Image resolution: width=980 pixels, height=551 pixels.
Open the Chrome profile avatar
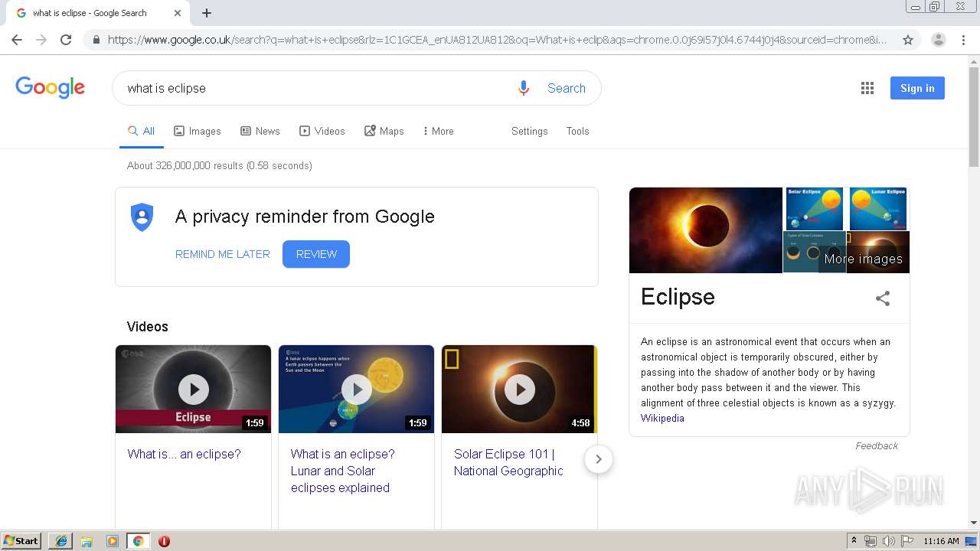coord(939,40)
